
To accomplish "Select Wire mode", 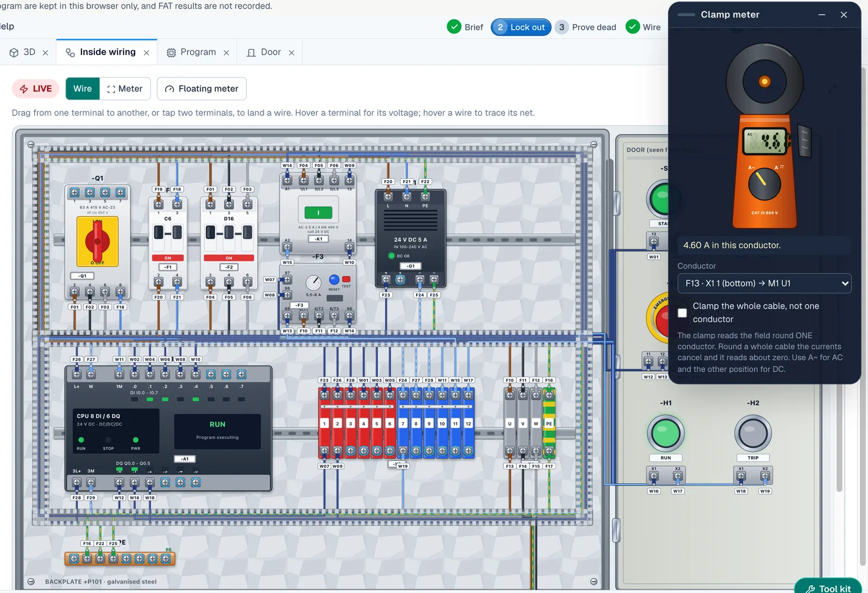I will point(82,88).
